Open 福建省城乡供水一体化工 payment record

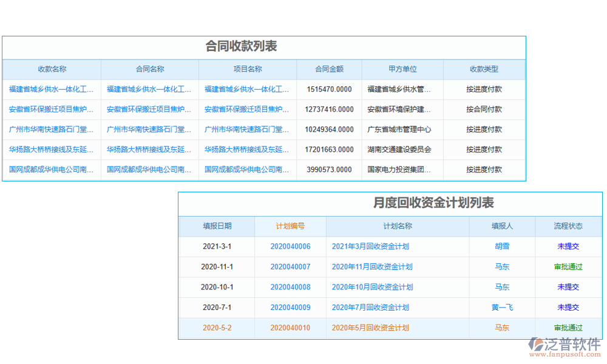click(x=52, y=89)
